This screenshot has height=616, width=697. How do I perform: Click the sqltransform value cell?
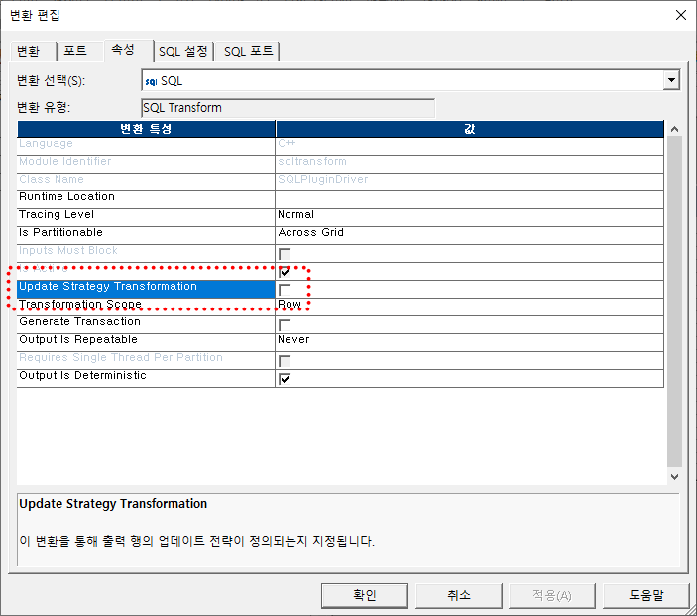tap(469, 164)
